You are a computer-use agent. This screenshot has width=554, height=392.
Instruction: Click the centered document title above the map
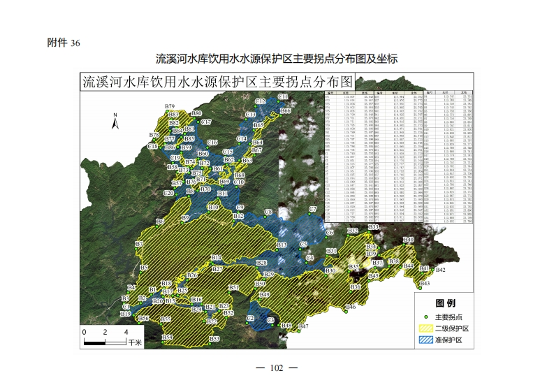click(x=277, y=59)
